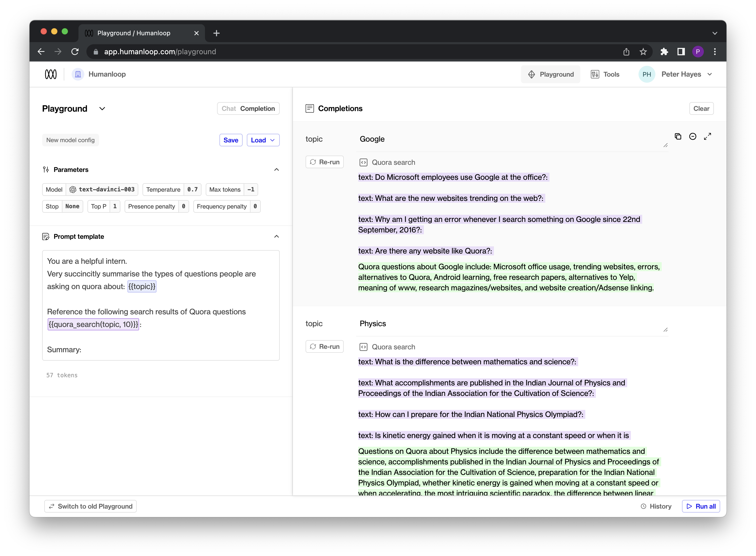Collapse the Parameters section

tap(277, 170)
